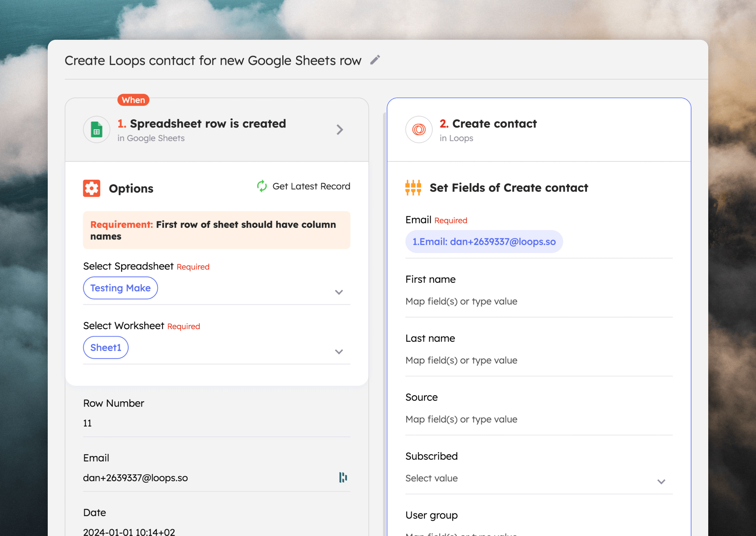Click the Create contact step heading
This screenshot has height=536, width=756.
(x=488, y=124)
